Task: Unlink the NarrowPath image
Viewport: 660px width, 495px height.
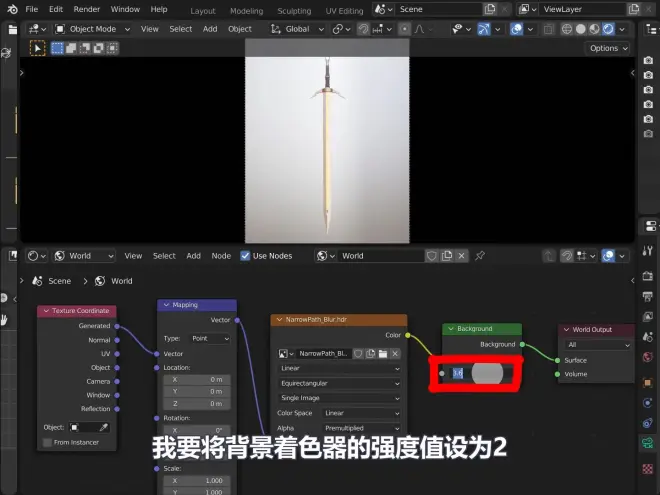Action: (x=395, y=354)
